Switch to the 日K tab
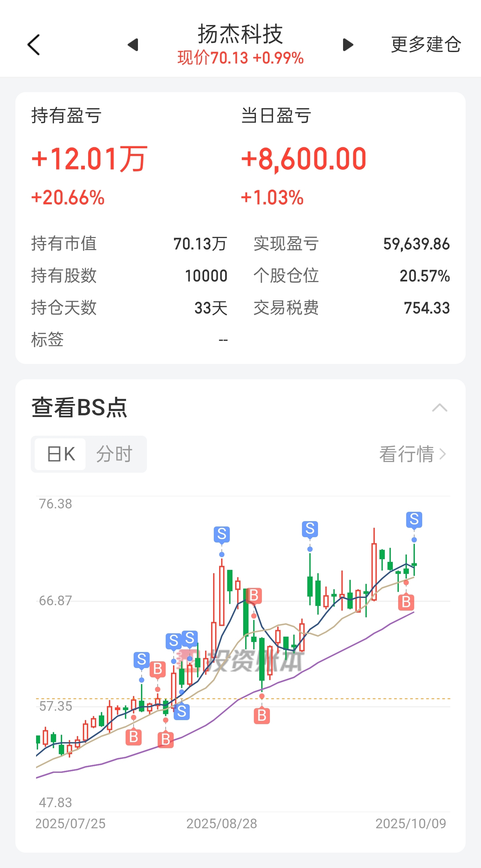481x868 pixels. coord(60,454)
